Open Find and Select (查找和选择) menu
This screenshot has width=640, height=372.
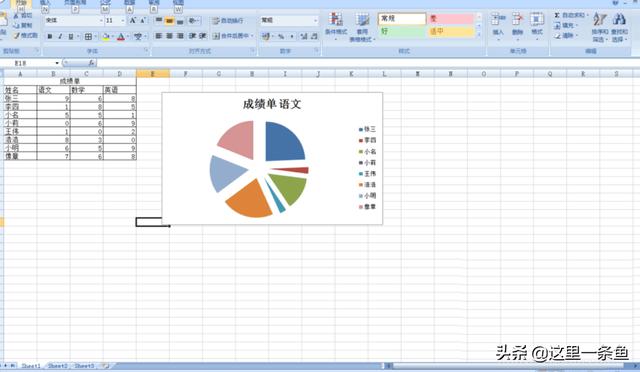619,27
